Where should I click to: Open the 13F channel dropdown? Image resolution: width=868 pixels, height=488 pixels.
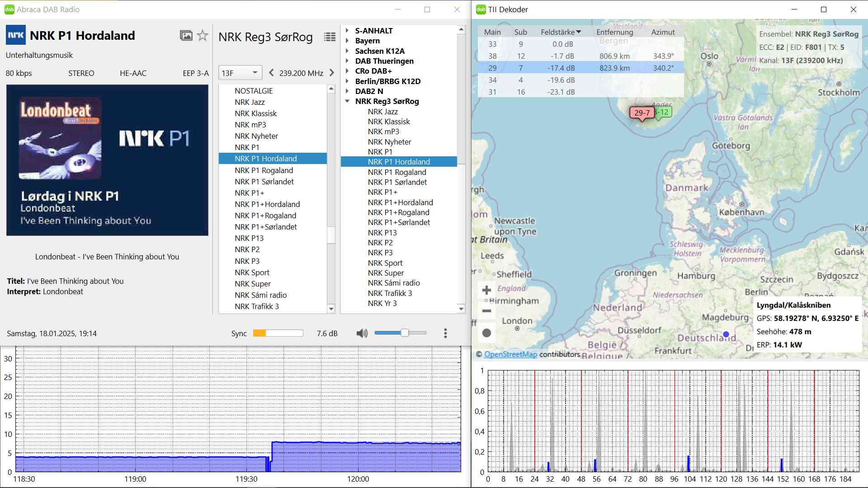point(240,73)
